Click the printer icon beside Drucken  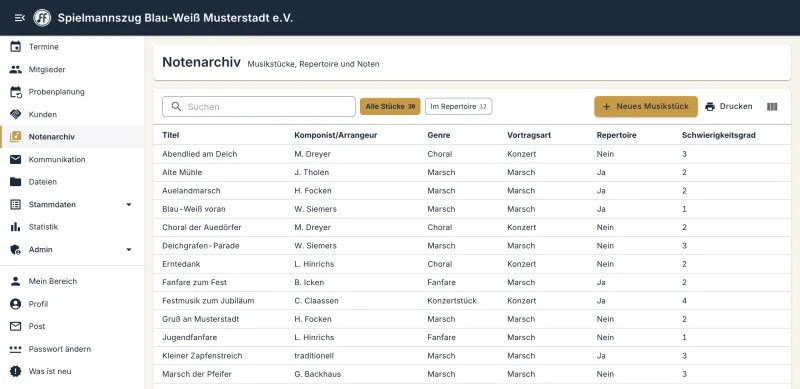coord(710,107)
